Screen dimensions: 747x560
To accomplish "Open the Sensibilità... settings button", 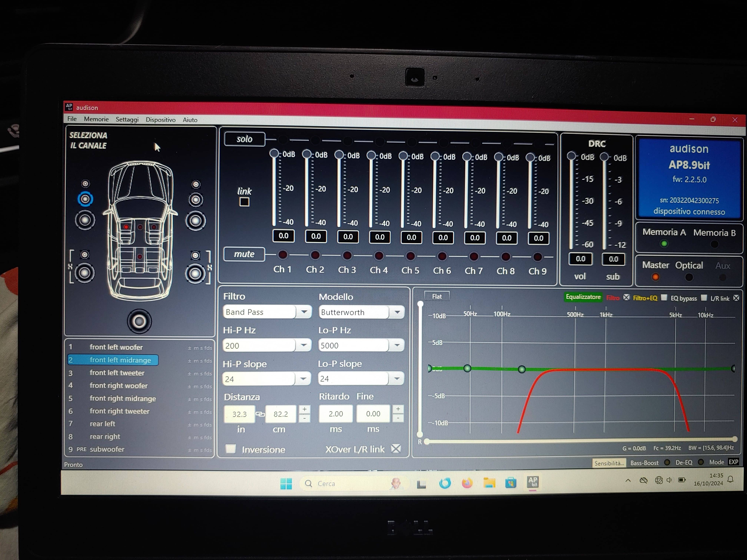I will coord(609,463).
